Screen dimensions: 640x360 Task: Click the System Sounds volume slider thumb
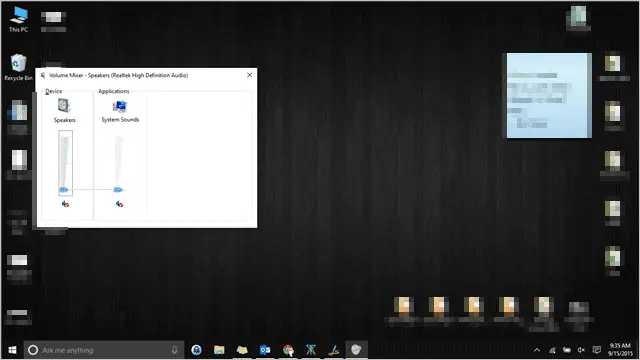coord(118,189)
